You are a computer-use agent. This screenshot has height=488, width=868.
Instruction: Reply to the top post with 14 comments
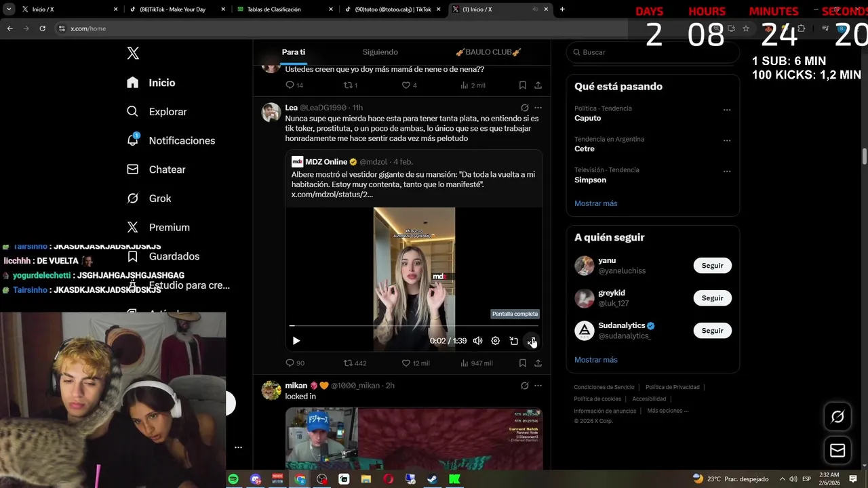(294, 85)
